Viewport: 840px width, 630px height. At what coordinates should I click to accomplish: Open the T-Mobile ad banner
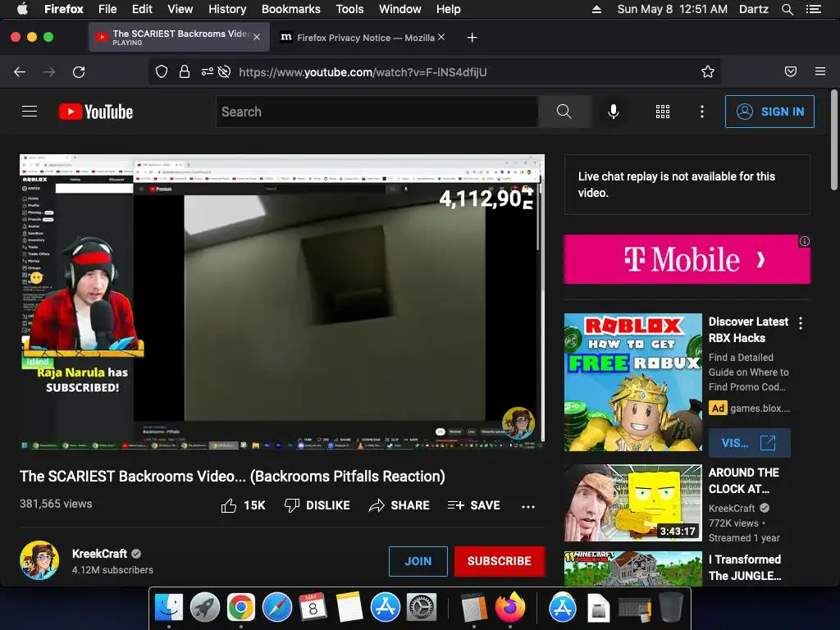687,259
